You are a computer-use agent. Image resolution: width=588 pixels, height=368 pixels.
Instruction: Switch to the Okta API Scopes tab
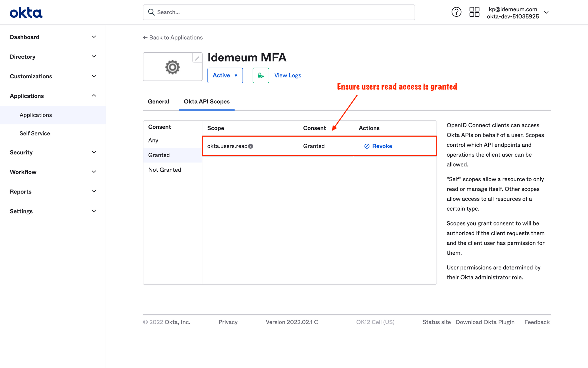pyautogui.click(x=207, y=102)
